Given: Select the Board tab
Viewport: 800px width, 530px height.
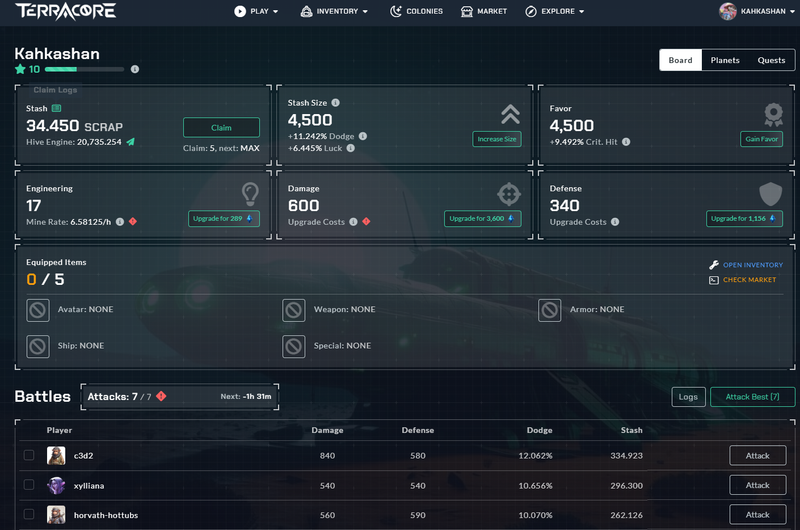Looking at the screenshot, I should pos(681,60).
